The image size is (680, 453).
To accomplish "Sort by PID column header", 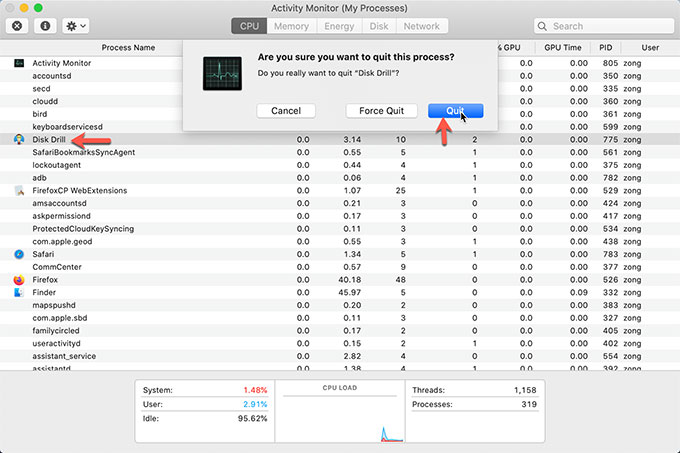I will [605, 48].
